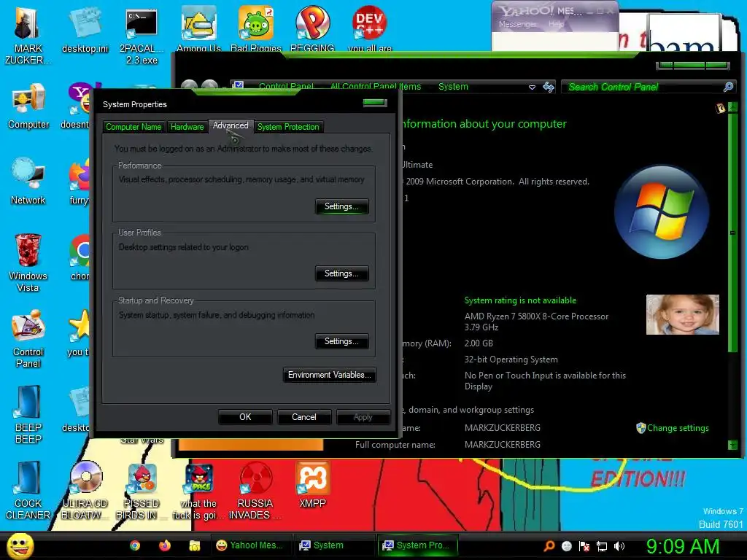Switch to the System taskbar button
Viewport: 747px width, 560px height.
coord(336,545)
